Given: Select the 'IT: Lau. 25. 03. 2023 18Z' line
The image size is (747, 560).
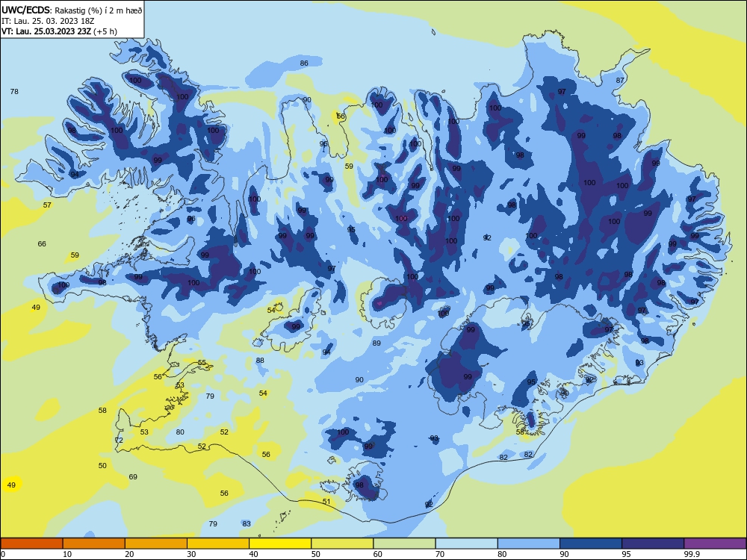Looking at the screenshot, I should [x=48, y=21].
